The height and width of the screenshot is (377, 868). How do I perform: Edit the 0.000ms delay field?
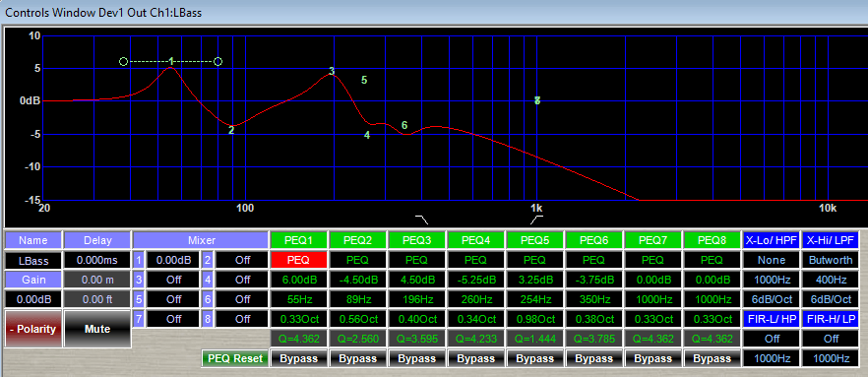97,260
